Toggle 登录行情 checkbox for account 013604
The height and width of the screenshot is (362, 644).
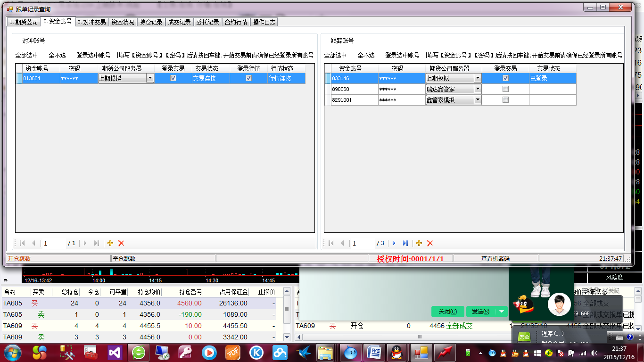248,78
